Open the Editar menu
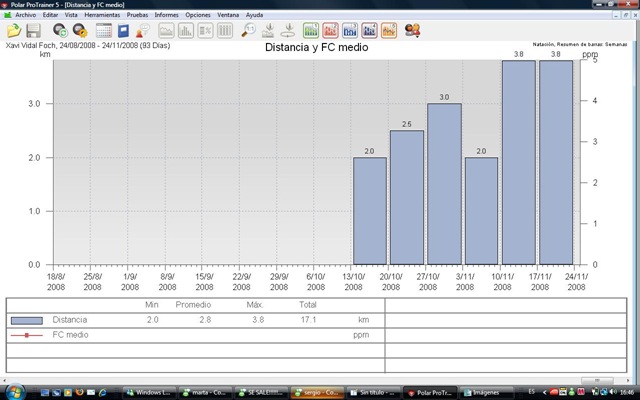 point(50,15)
